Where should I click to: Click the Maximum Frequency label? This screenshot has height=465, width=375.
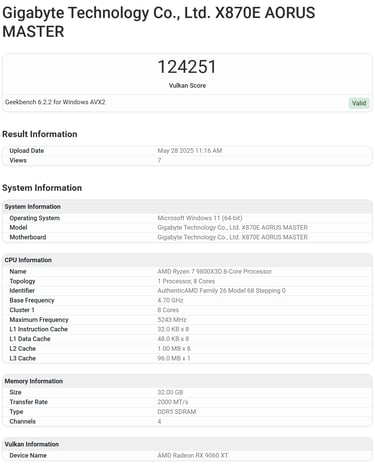(39, 320)
